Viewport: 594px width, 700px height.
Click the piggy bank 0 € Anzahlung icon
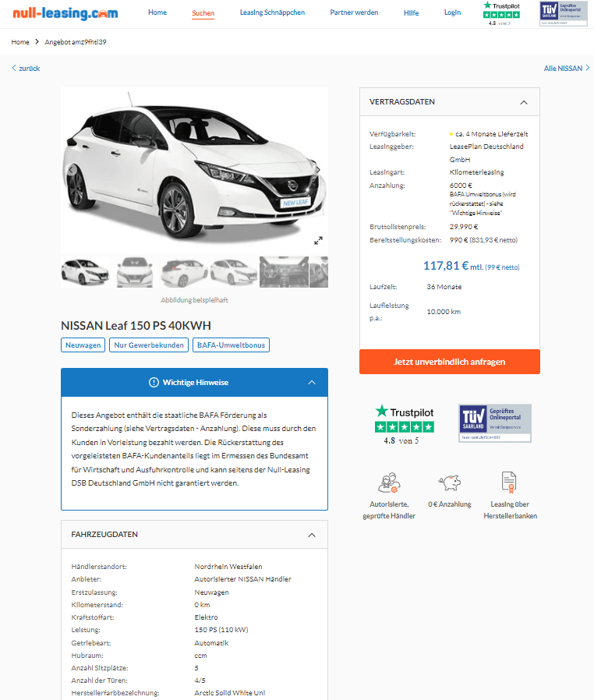450,483
